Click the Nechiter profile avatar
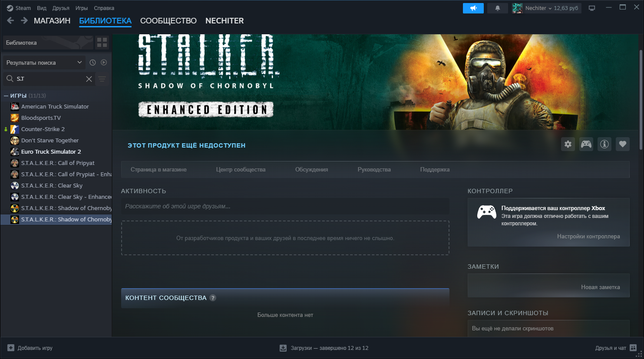 [x=517, y=8]
